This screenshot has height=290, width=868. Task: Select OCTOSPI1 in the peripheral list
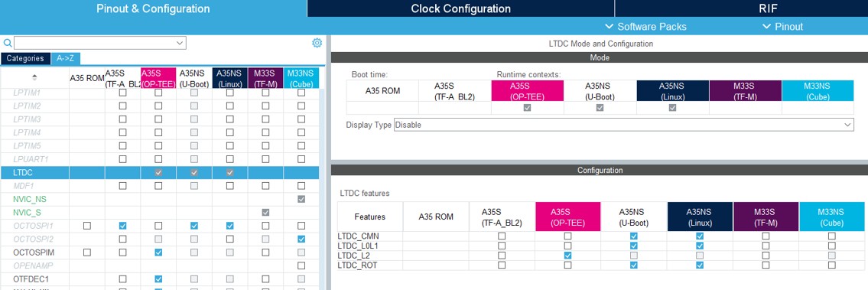(x=33, y=226)
